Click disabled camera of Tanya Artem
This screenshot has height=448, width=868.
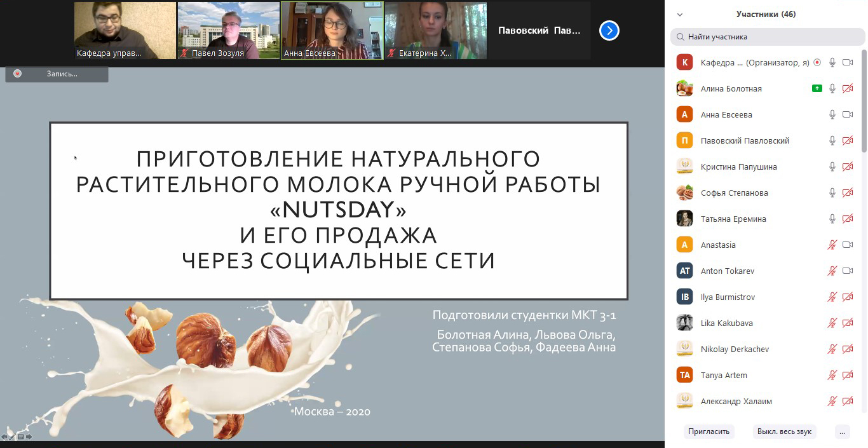847,375
